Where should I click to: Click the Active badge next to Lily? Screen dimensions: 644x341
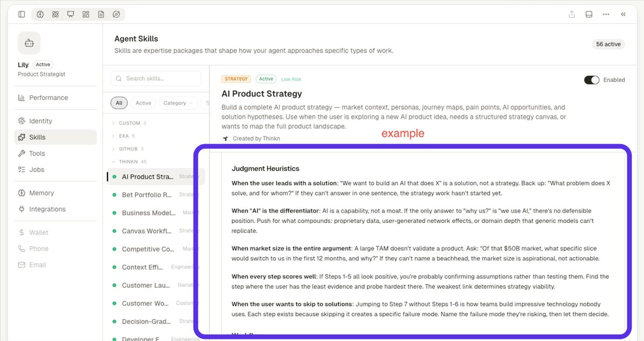(x=43, y=65)
